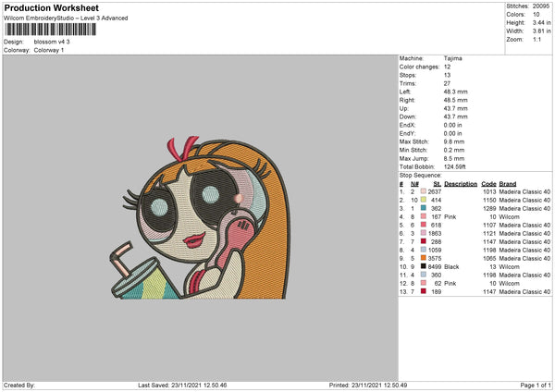Click the 'Down:' label
Screen dimensions: 555x392
click(x=408, y=116)
